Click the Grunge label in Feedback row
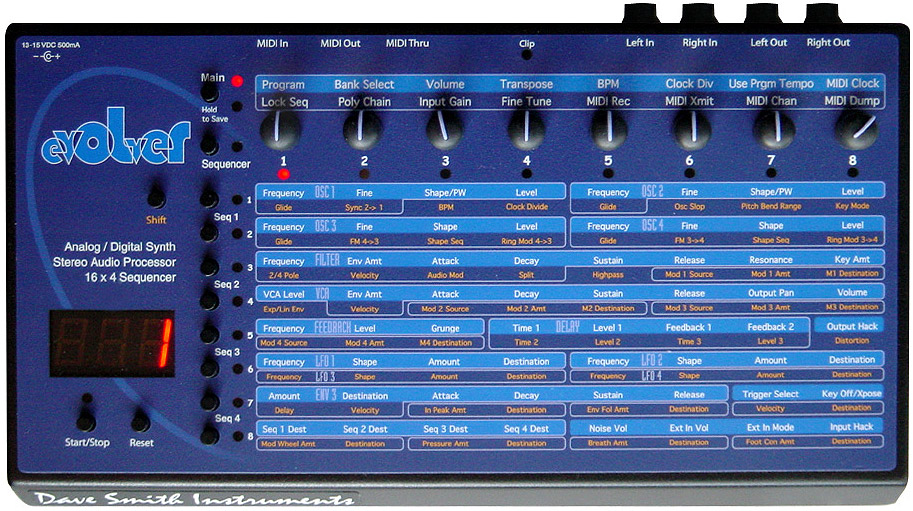 point(445,328)
